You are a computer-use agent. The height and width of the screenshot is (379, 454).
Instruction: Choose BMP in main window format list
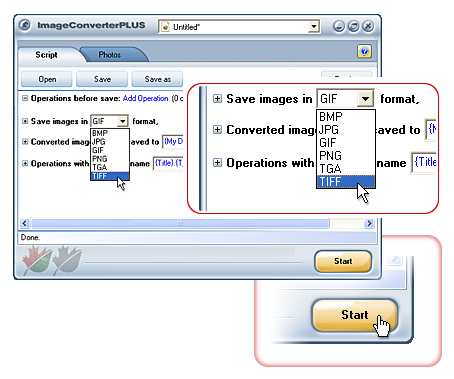[110, 133]
